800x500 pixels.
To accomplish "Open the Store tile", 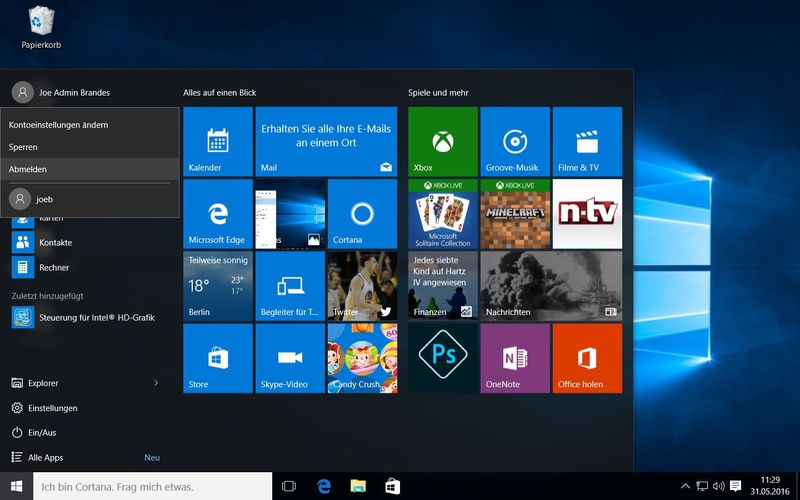I will 217,358.
